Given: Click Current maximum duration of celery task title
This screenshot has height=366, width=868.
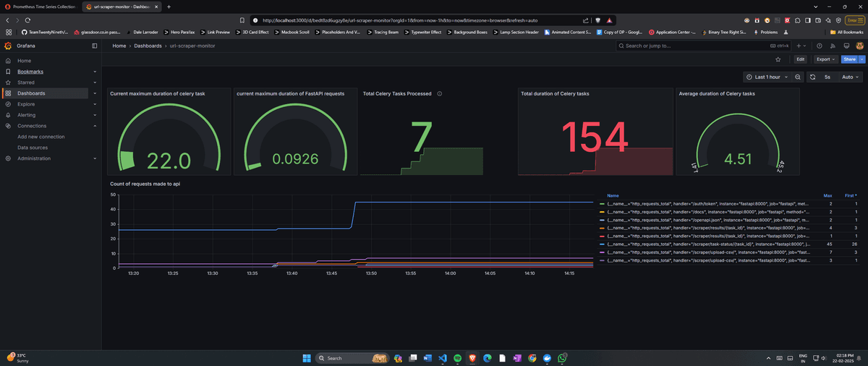Looking at the screenshot, I should [x=157, y=93].
